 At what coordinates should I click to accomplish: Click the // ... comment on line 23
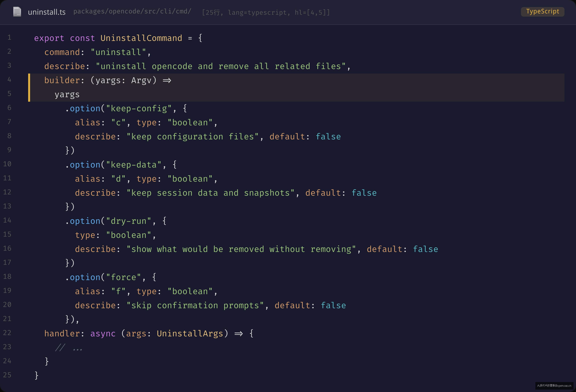click(69, 348)
